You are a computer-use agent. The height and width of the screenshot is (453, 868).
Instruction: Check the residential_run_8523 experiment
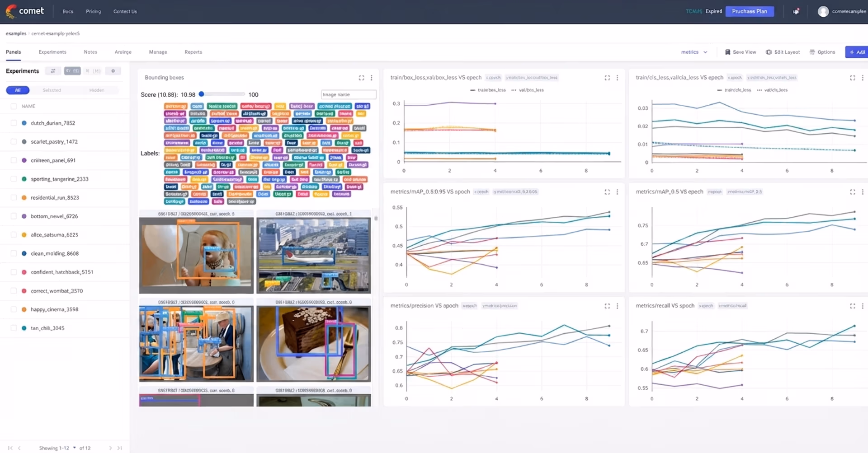pos(14,197)
